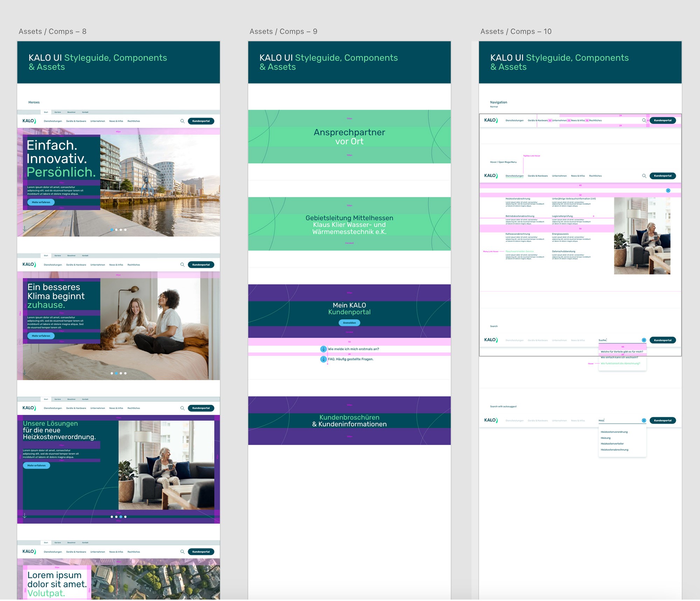Select last carousel dot in Heizkostenverordnung hero
Screen dimensions: 700x601
tap(125, 517)
